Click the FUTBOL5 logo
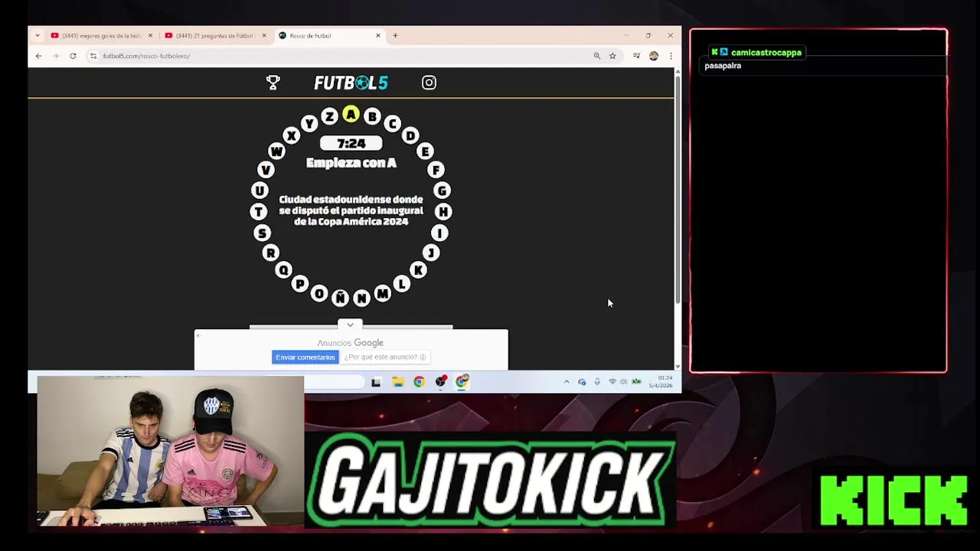This screenshot has height=551, width=980. pos(351,83)
